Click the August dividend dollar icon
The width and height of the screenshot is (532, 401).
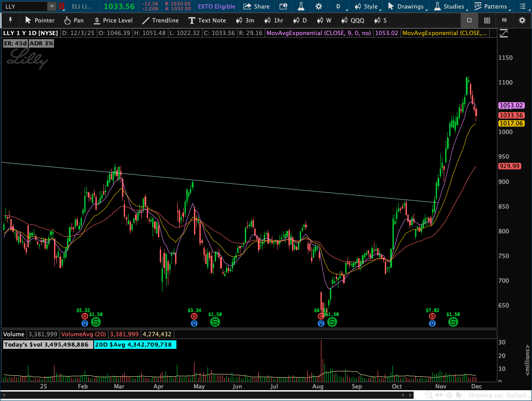tap(332, 322)
